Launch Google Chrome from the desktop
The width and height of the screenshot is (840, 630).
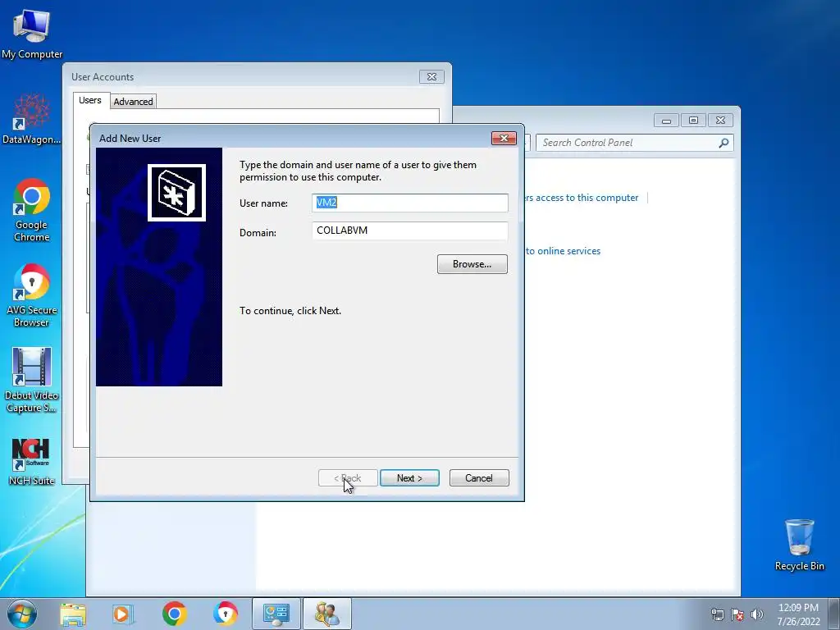tap(32, 210)
